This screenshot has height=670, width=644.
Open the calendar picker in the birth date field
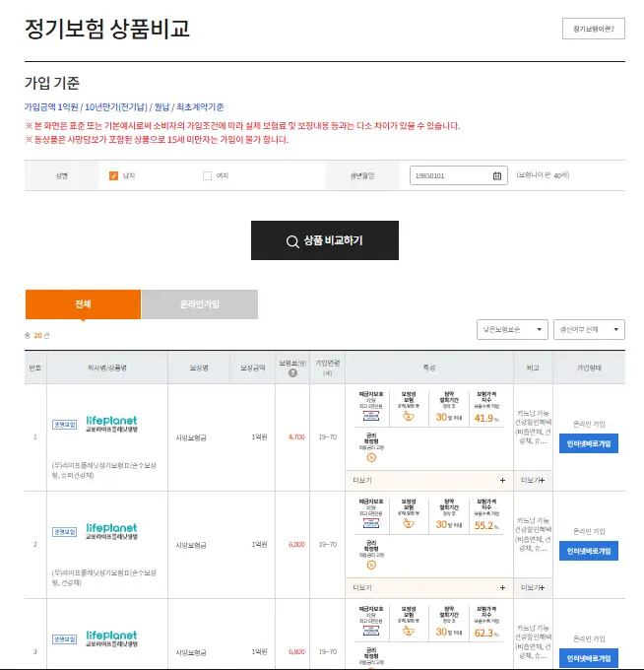pyautogui.click(x=496, y=175)
